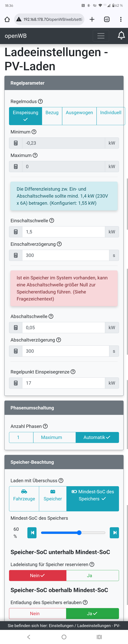The image size is (128, 644).
Task: Open help for Regelpunkt Einspeisegrenze
Action: point(73,372)
